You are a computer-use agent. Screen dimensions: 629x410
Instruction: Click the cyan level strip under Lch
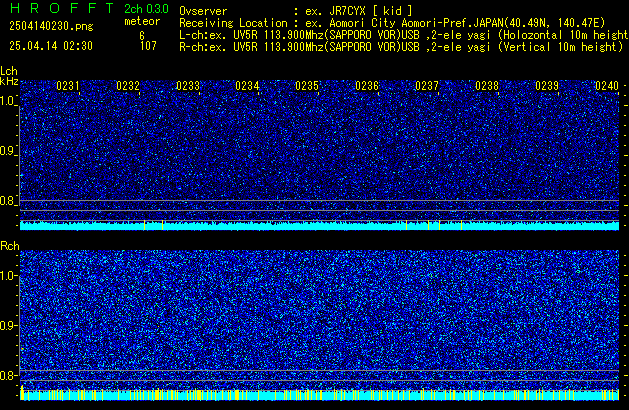coord(319,225)
